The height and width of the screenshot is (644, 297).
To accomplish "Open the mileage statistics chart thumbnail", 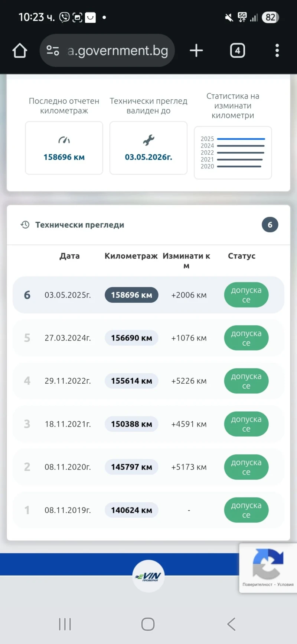I will pos(233,153).
